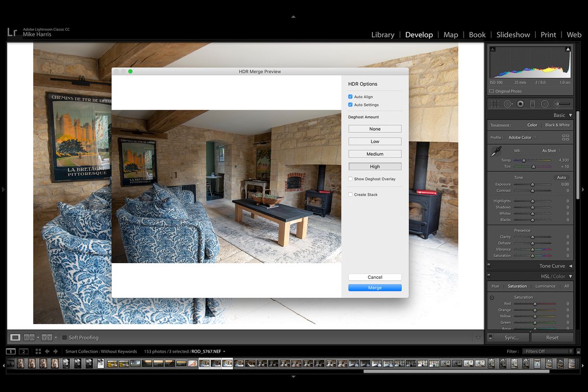588x392 pixels.
Task: Switch to the Library module
Action: (x=383, y=35)
